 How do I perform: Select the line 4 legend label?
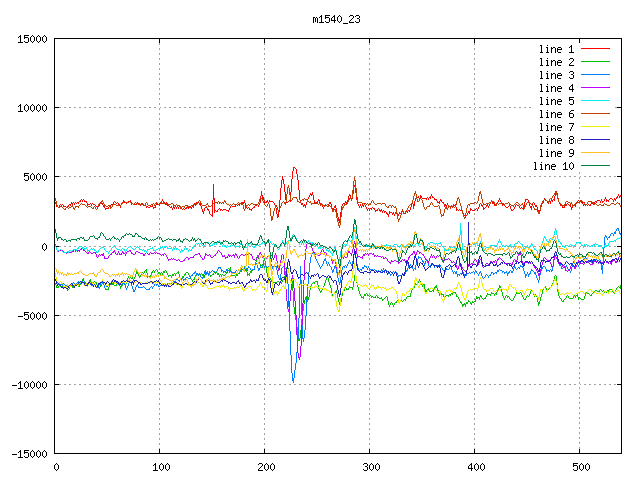(x=556, y=88)
